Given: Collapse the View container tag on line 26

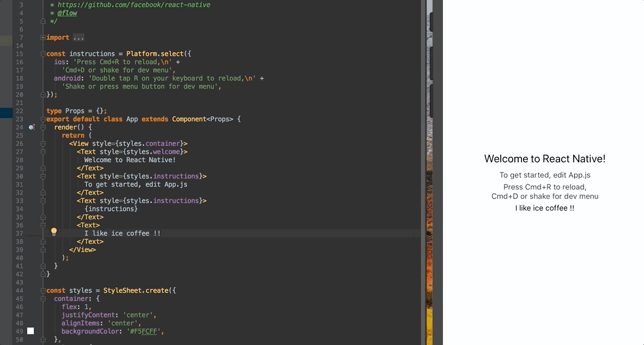Looking at the screenshot, I should tap(42, 144).
